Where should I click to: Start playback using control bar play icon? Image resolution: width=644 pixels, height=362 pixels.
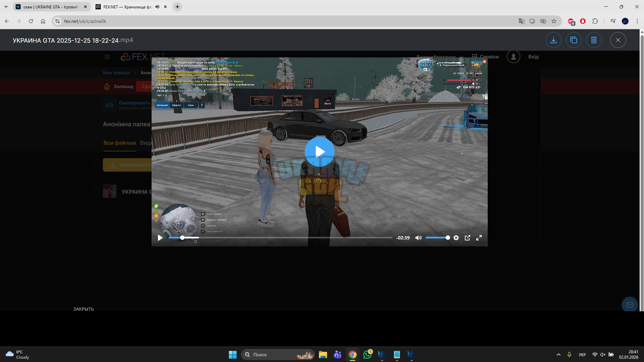tap(160, 238)
